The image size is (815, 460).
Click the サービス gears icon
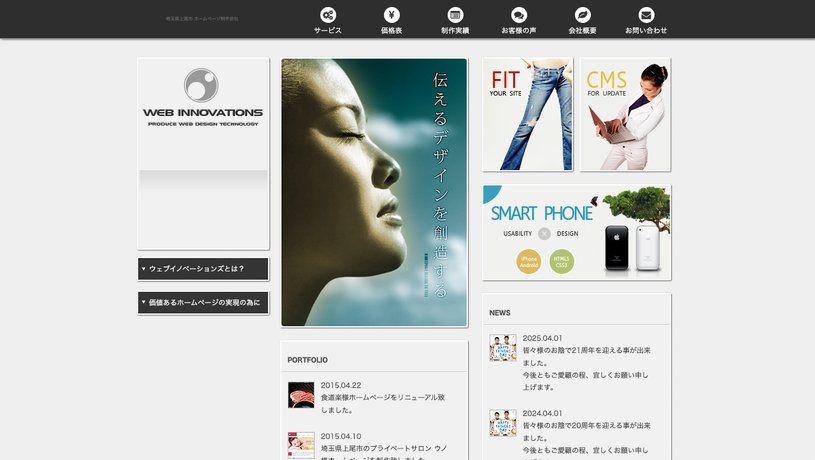click(328, 15)
